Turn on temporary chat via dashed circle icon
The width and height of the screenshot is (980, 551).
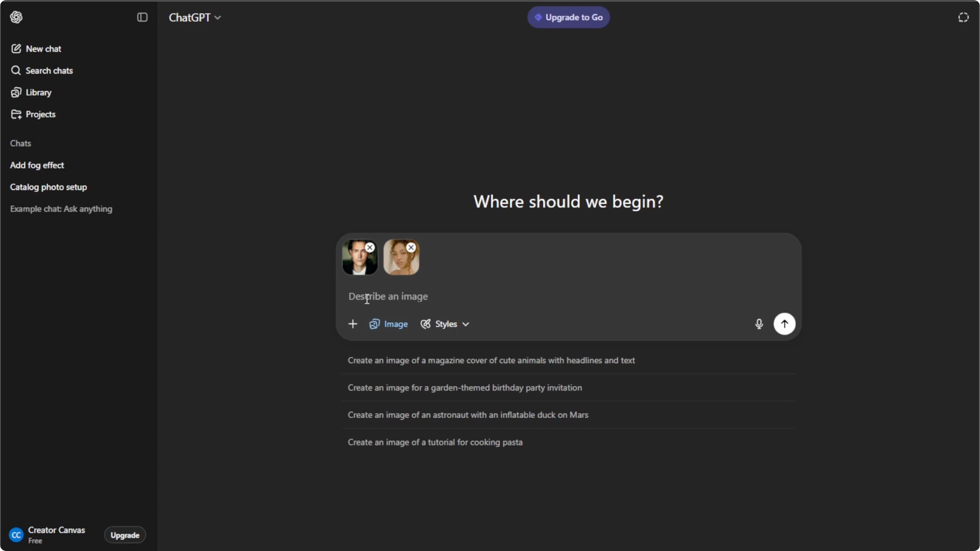pyautogui.click(x=963, y=18)
